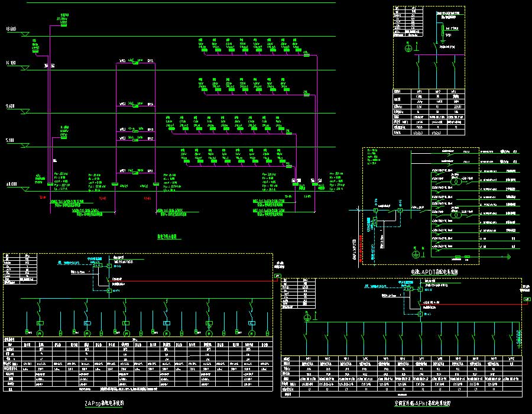
Task: Select the 9.600 elevation label
Action: [x=10, y=106]
